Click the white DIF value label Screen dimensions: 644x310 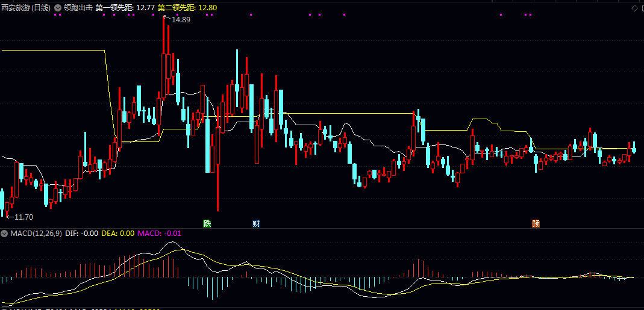pos(80,233)
